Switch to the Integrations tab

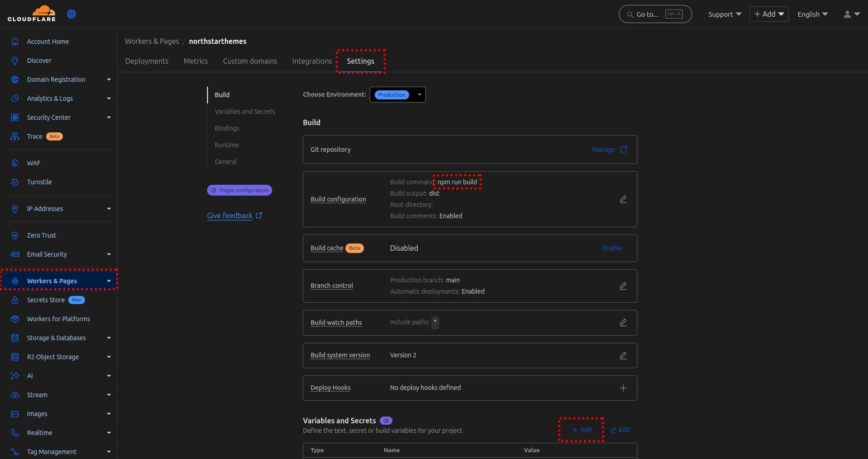(312, 61)
